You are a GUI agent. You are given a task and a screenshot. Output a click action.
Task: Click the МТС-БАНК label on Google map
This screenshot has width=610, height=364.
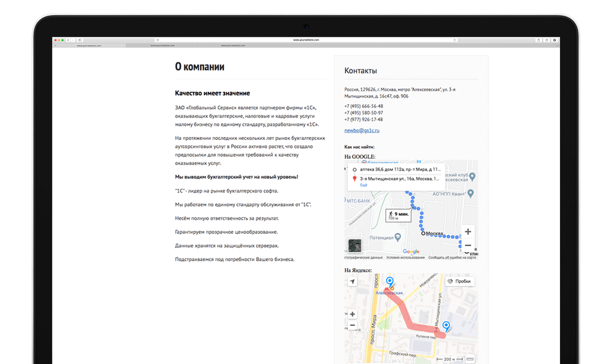point(358,201)
